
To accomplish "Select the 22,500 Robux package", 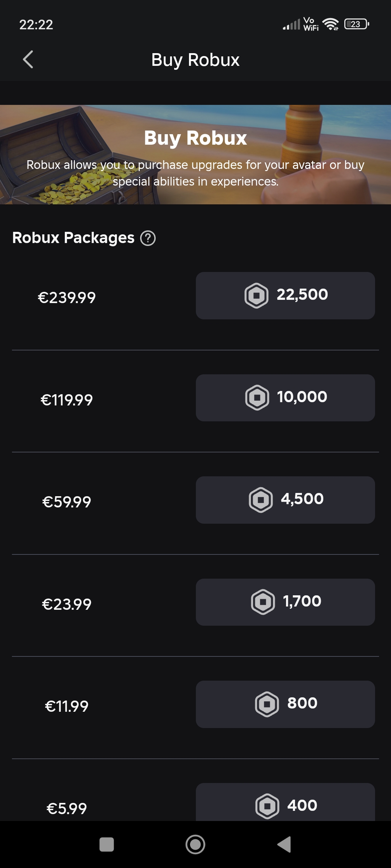I will pos(285,295).
